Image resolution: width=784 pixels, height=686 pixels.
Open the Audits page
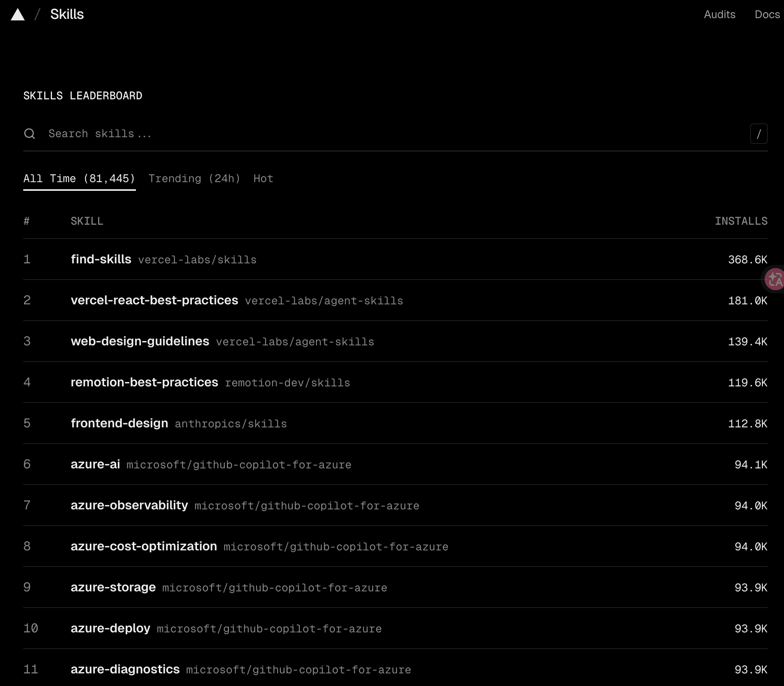(719, 15)
